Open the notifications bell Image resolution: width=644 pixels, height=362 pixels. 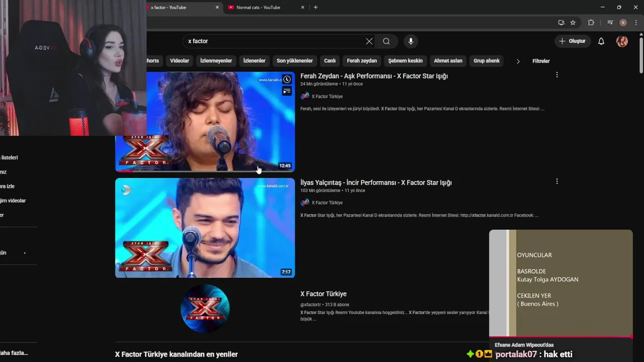coord(601,41)
